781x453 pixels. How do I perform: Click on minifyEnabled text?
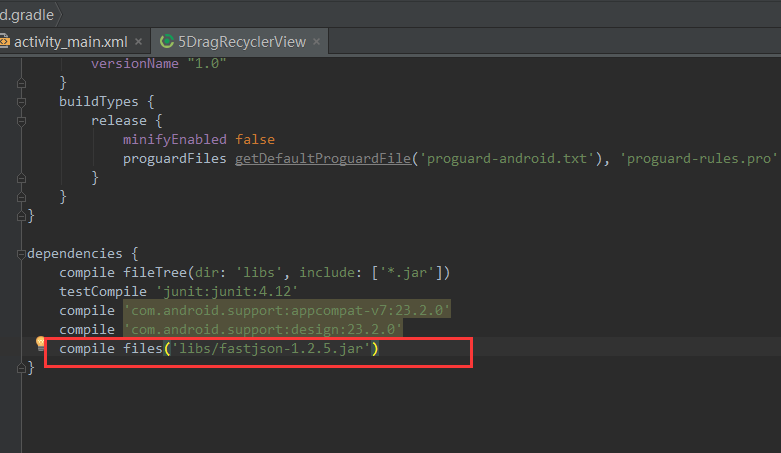175,140
